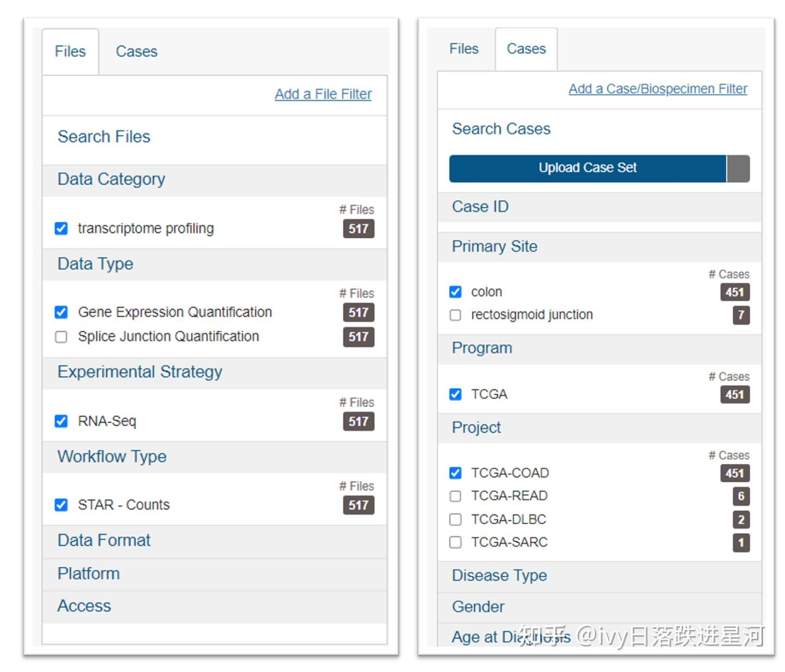Switch to Cases tab in left panel
The image size is (785, 672).
tap(136, 51)
